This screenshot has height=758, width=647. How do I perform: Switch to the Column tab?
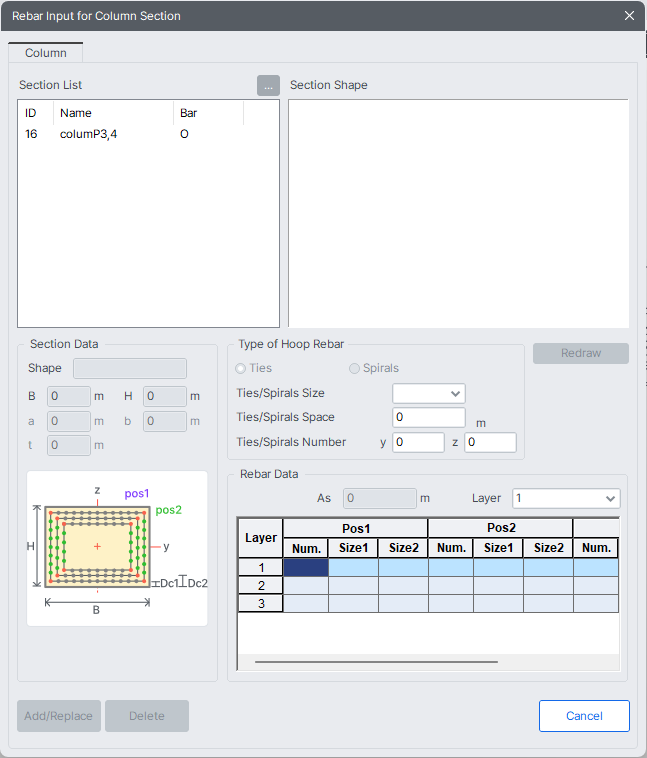[45, 53]
